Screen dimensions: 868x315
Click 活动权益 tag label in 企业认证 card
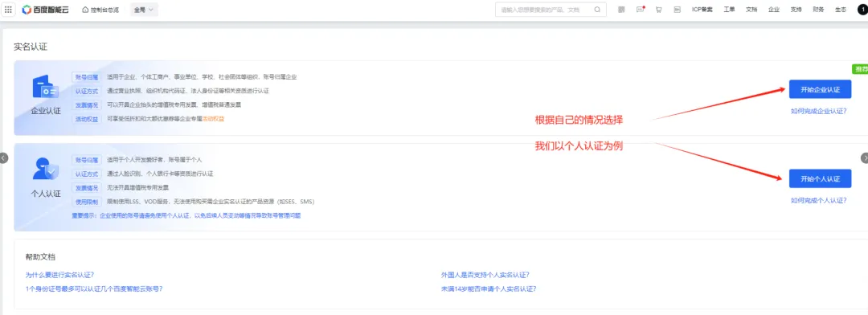[x=87, y=118]
